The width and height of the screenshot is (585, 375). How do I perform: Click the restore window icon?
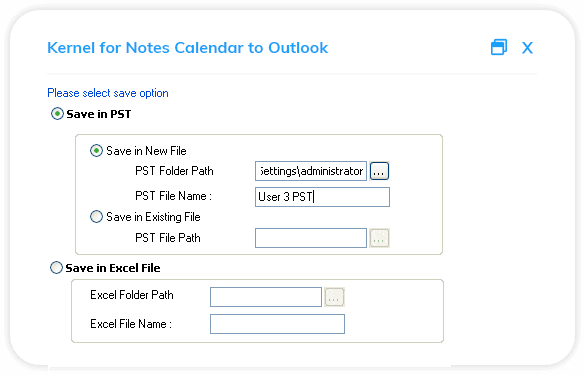[499, 47]
